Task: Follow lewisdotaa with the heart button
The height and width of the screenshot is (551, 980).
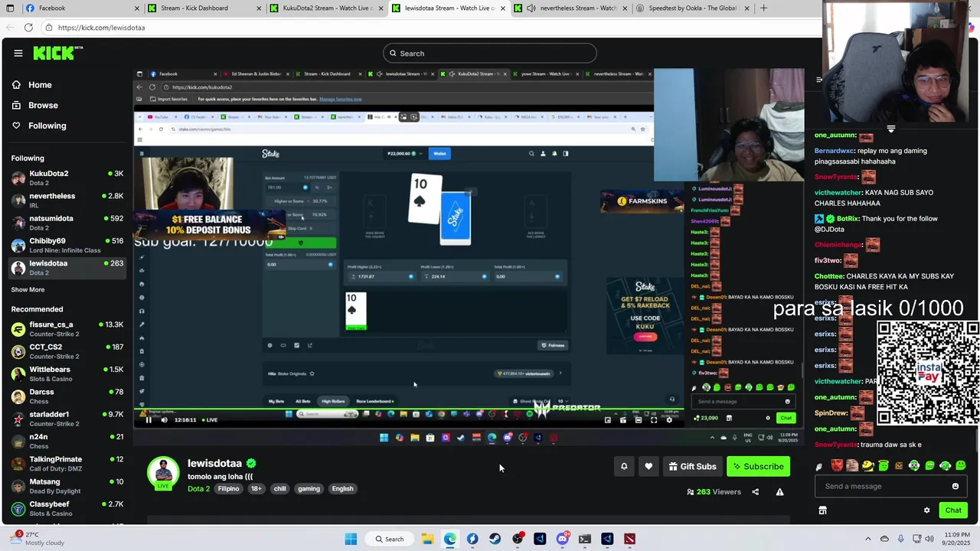Action: point(648,466)
